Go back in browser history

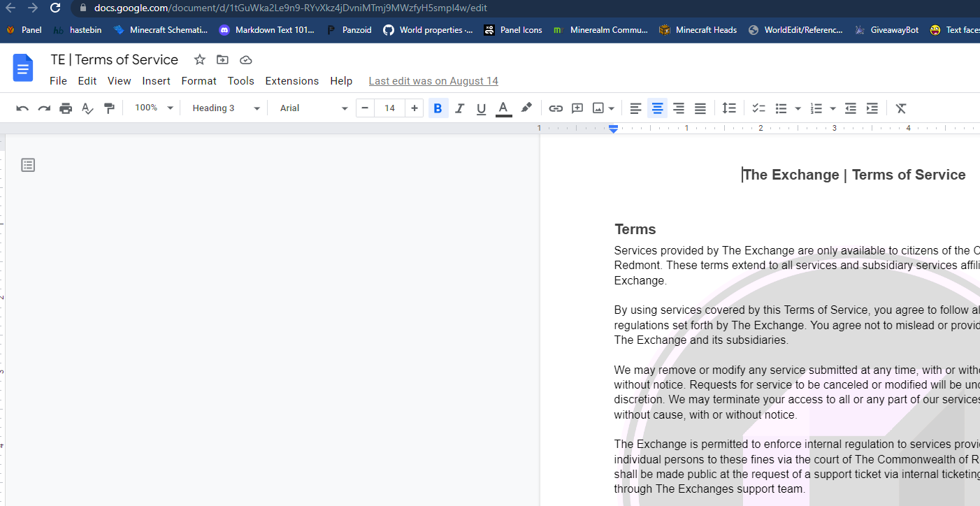(10, 8)
